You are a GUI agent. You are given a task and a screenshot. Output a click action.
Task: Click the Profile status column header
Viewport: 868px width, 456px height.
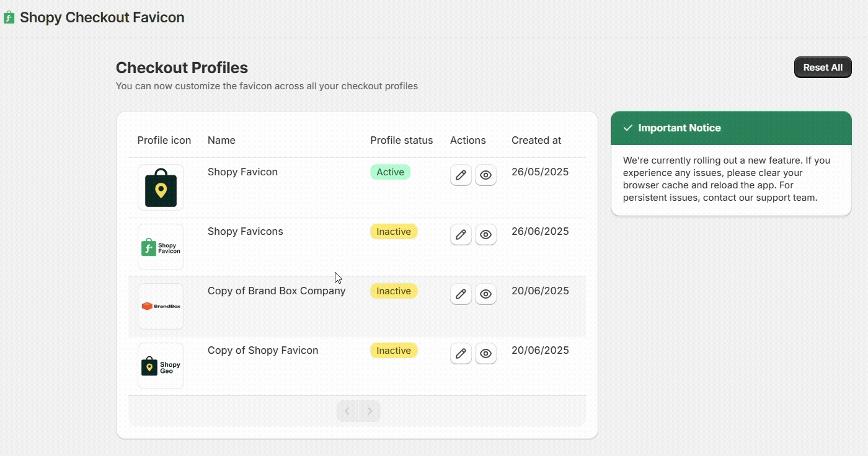click(x=401, y=140)
